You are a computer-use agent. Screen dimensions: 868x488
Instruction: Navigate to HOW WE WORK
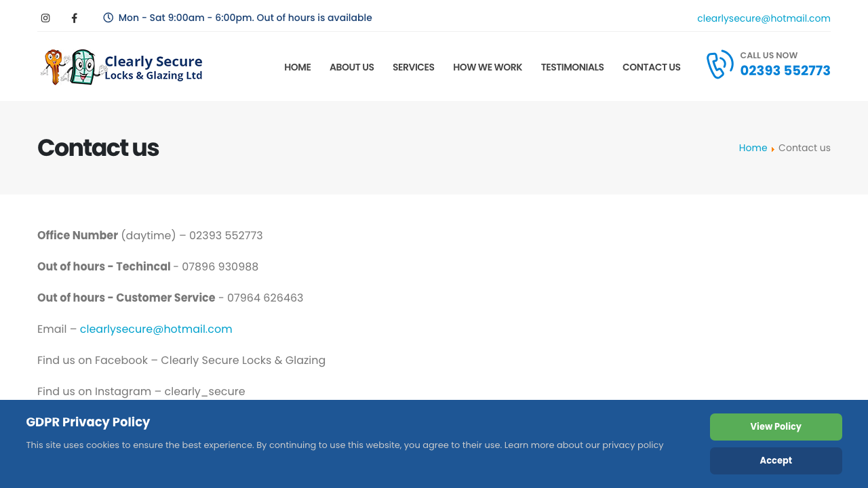click(488, 66)
